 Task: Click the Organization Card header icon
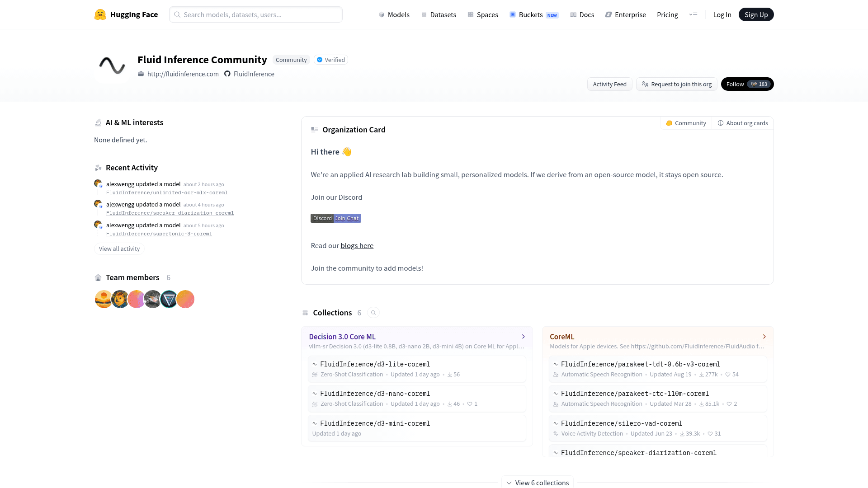coord(315,130)
